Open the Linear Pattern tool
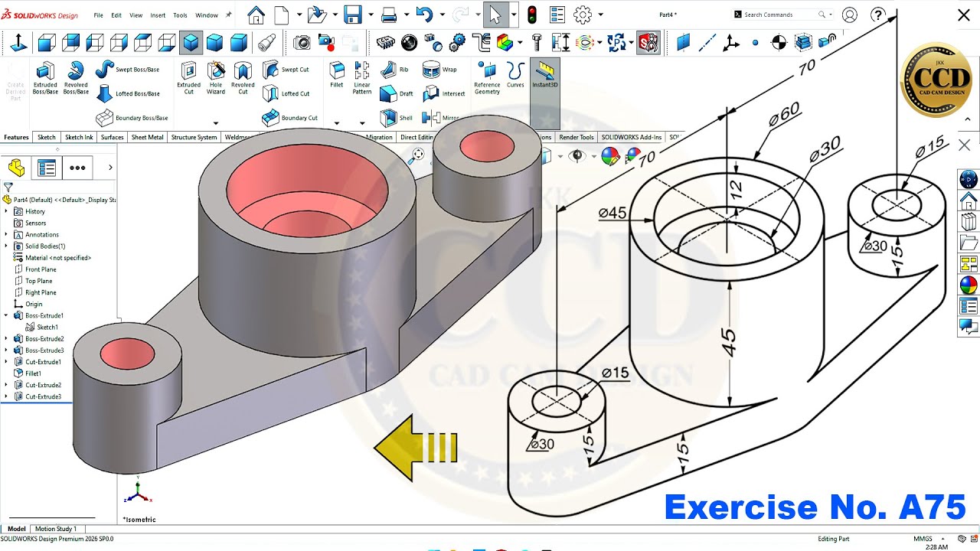980x551 pixels. 362,78
